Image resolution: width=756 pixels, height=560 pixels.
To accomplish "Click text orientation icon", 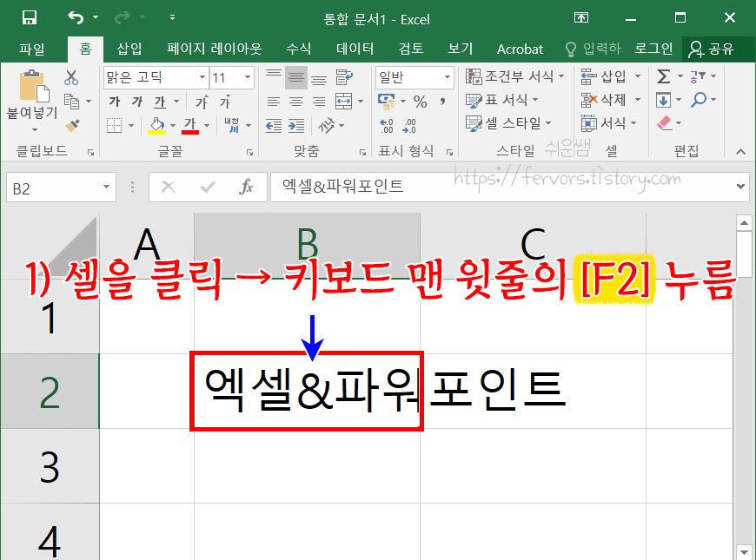I will pos(327,125).
